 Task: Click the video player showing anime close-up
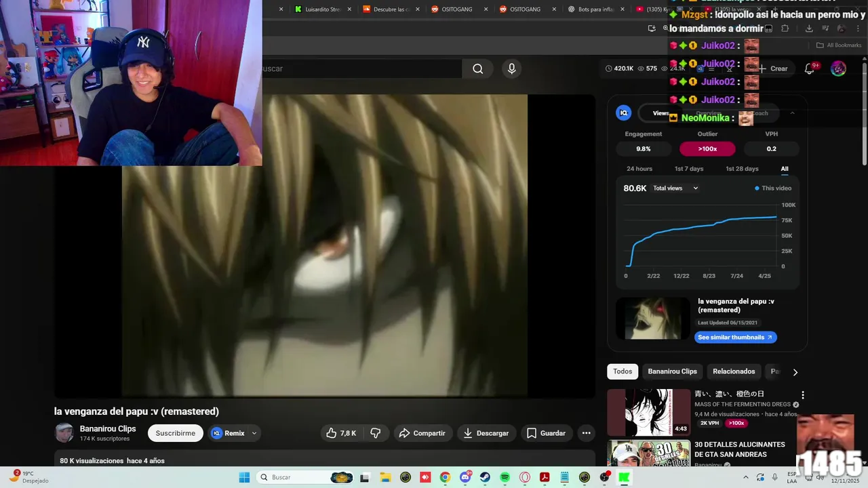[x=325, y=245]
